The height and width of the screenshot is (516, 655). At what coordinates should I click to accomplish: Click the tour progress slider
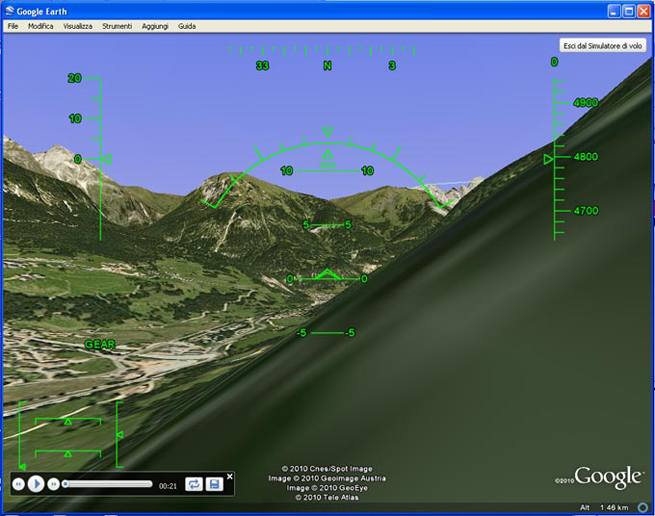tap(107, 484)
